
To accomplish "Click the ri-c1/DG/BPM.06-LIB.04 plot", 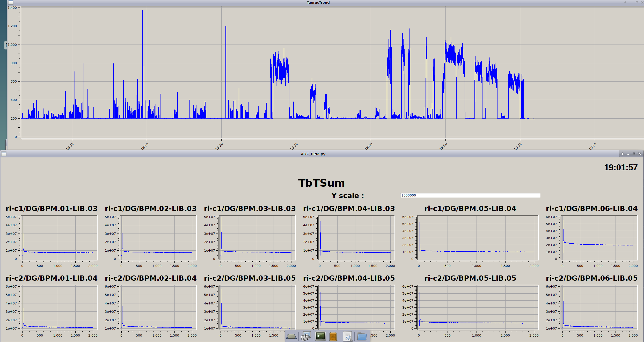I will click(599, 238).
